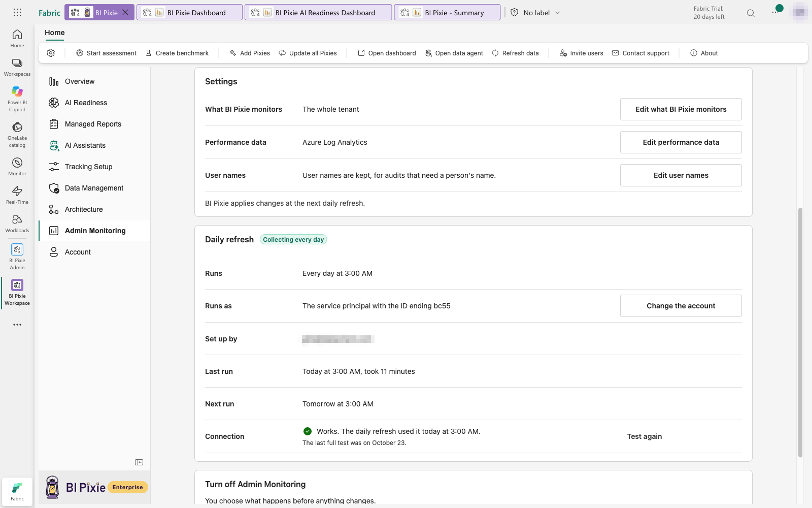Screen dimensions: 812x508
Task: Open BI Pixie Admin workspace
Action: click(17, 257)
